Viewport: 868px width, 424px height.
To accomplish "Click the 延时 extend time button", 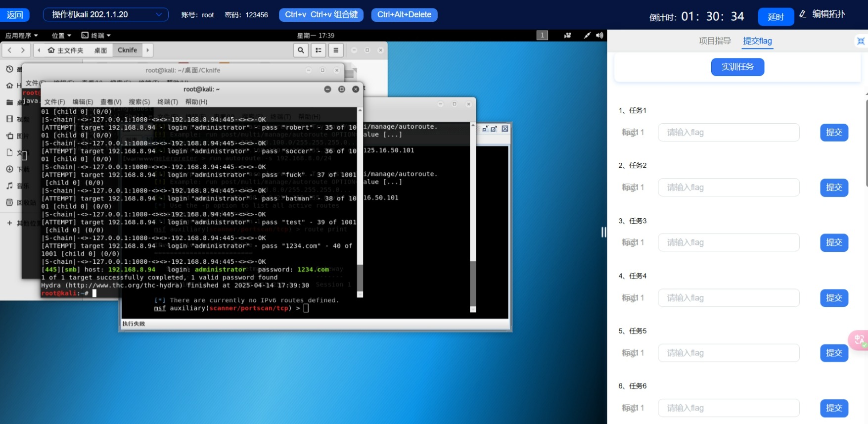I will click(x=776, y=17).
